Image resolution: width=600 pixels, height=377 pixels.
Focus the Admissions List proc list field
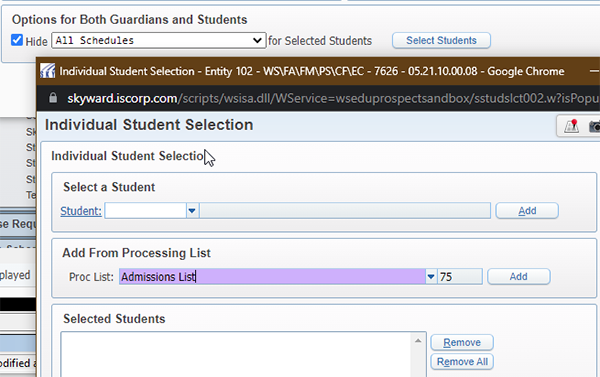(x=272, y=276)
